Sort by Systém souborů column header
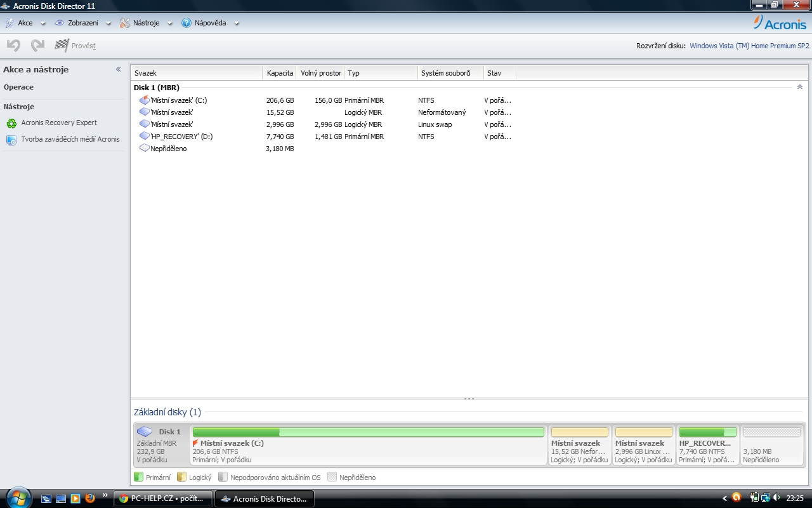 (450, 73)
